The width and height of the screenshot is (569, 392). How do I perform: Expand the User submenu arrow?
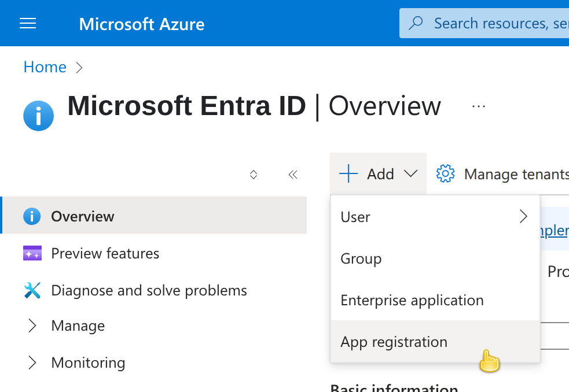point(523,216)
